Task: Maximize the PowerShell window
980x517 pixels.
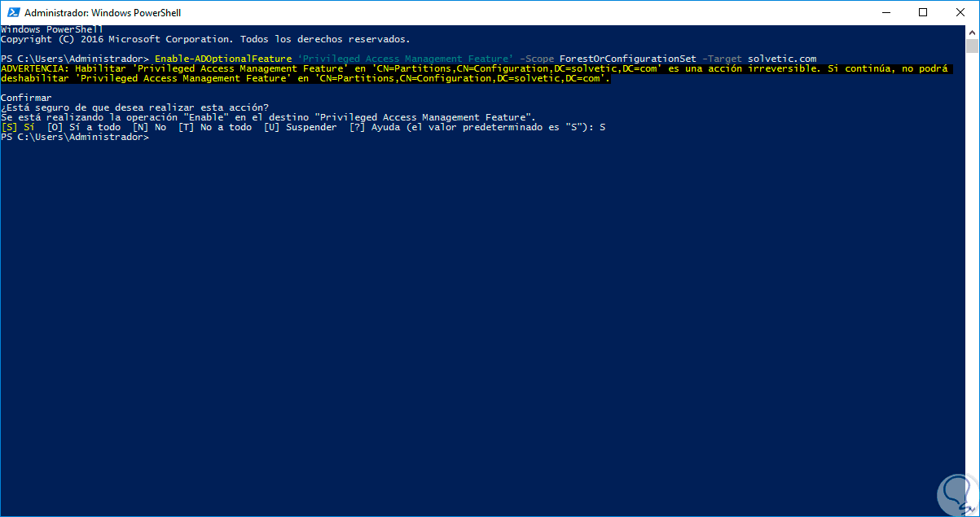Action: 922,12
